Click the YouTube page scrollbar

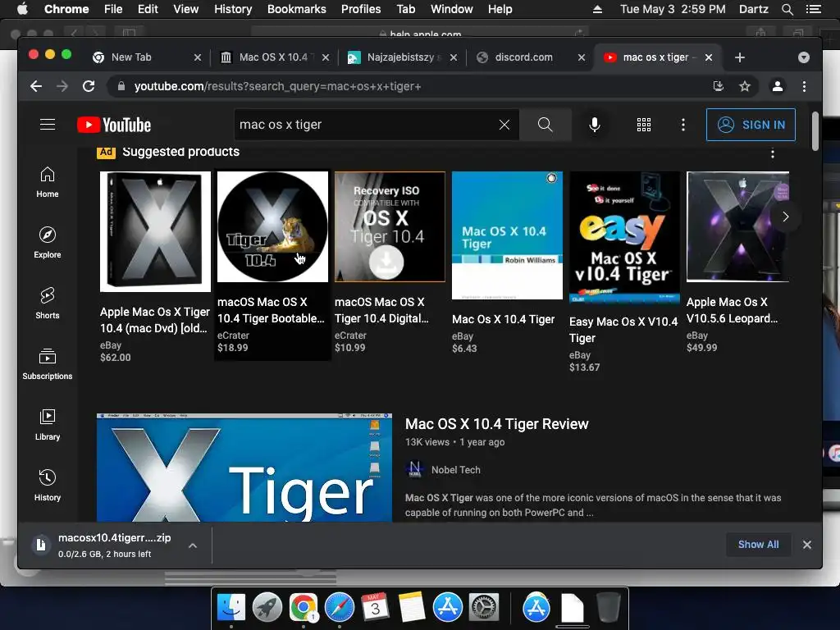(x=815, y=131)
